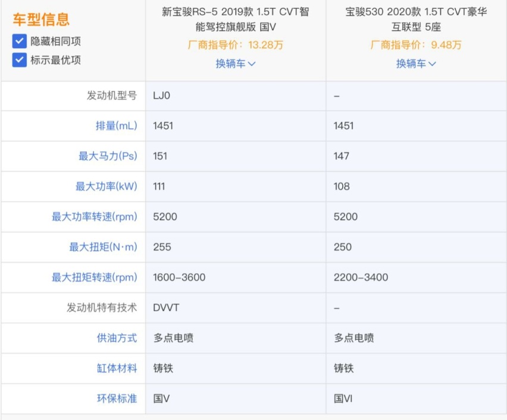The width and height of the screenshot is (507, 420).
Task: Open the 最大功率转速(rpm) link
Action: 95,217
